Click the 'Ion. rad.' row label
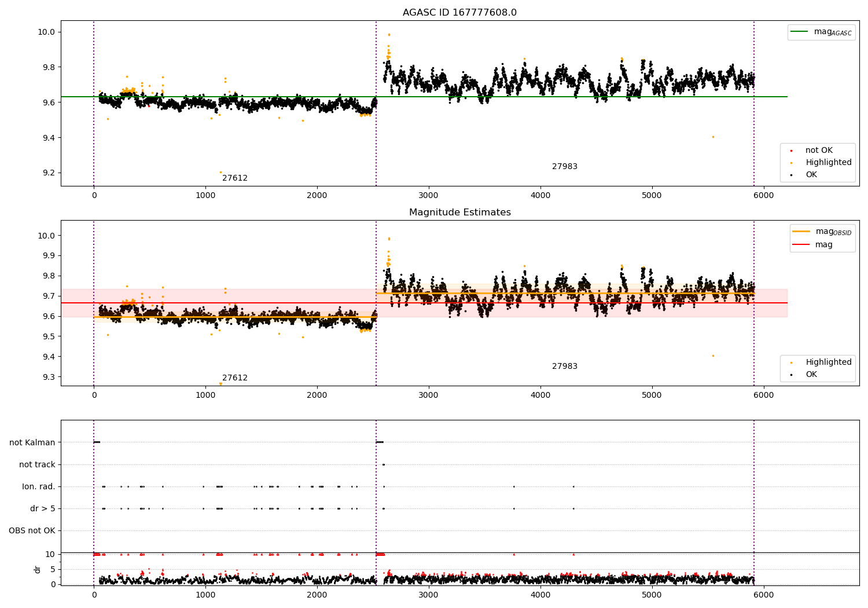Screen dimensions: 868x608 click(x=39, y=486)
